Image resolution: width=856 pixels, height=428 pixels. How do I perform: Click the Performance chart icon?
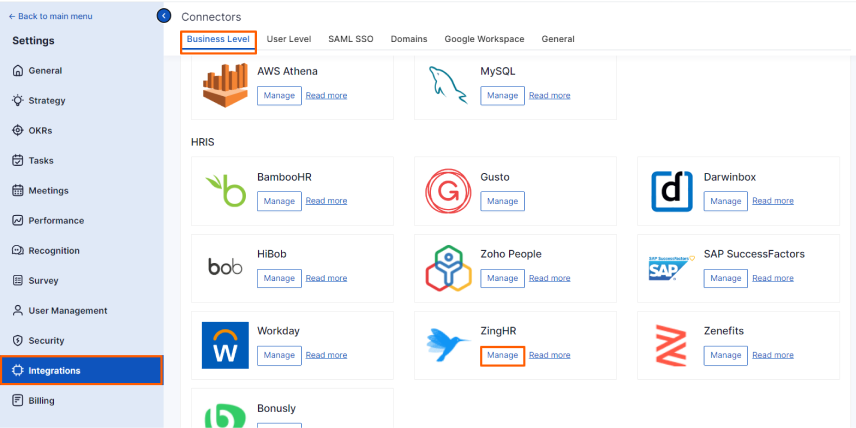[x=18, y=221]
